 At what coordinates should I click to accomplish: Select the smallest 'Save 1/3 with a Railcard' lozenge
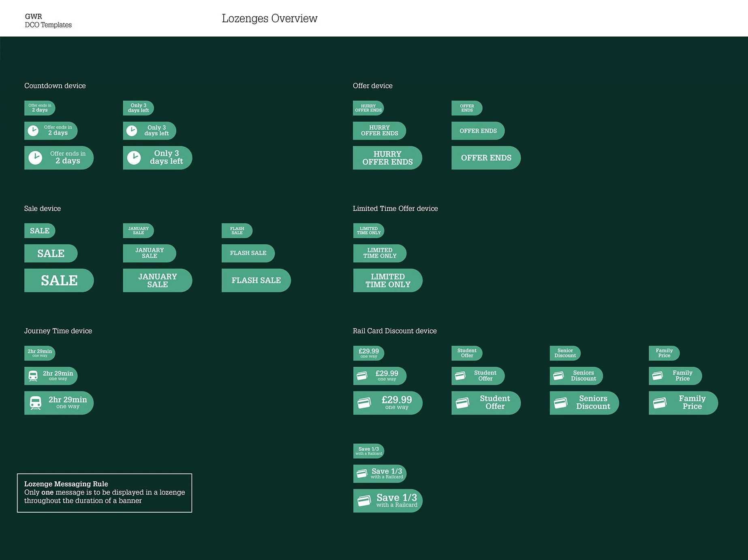pos(369,451)
